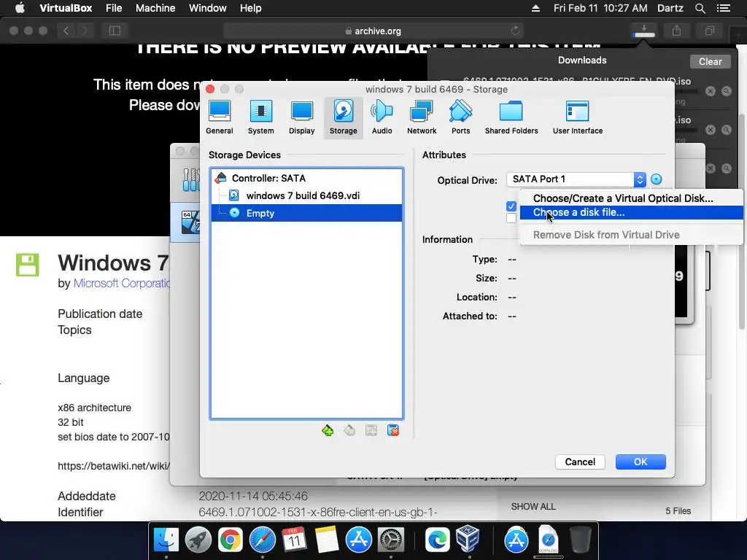Open the VirtualBox application menu
747x560 pixels.
click(x=66, y=8)
